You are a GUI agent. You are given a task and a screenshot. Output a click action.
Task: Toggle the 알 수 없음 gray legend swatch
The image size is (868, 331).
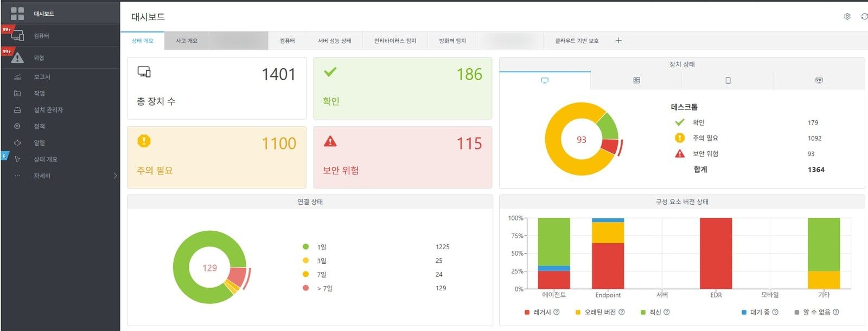[797, 313]
